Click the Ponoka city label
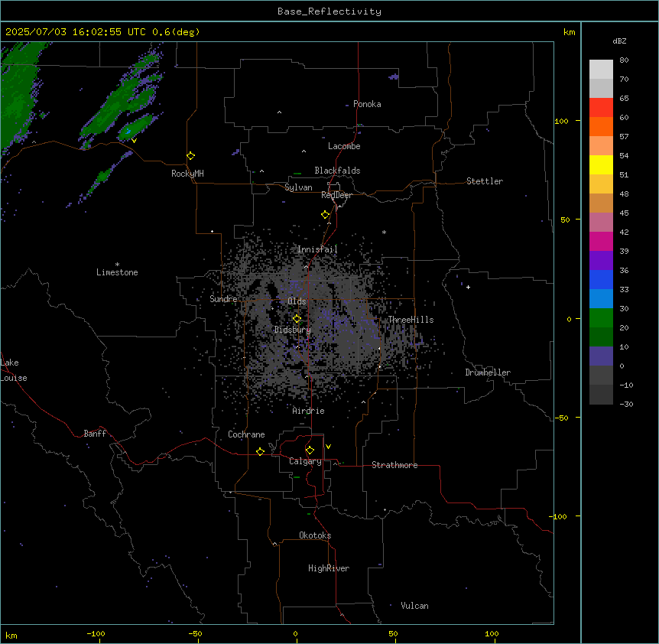The height and width of the screenshot is (644, 659). [367, 104]
